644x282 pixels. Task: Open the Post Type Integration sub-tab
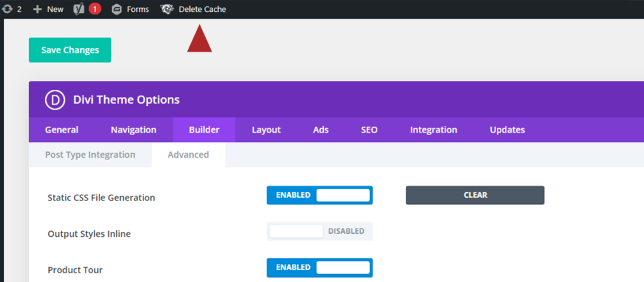click(x=90, y=155)
